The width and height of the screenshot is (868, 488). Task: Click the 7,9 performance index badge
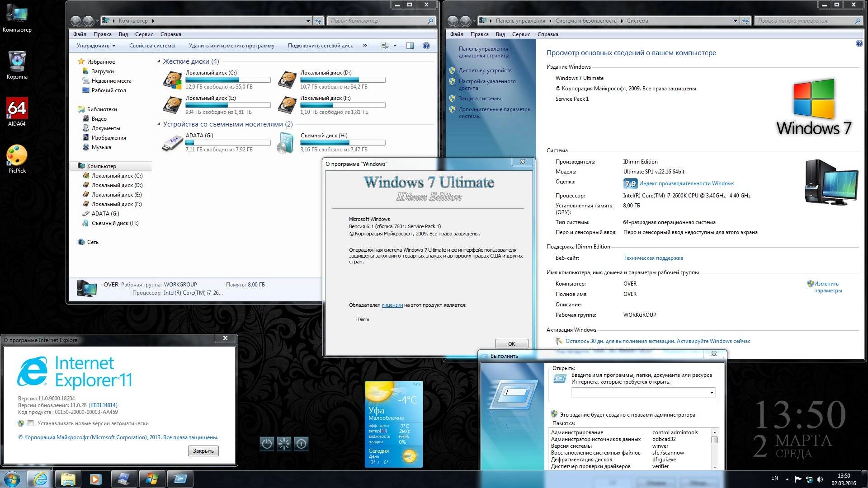(630, 183)
